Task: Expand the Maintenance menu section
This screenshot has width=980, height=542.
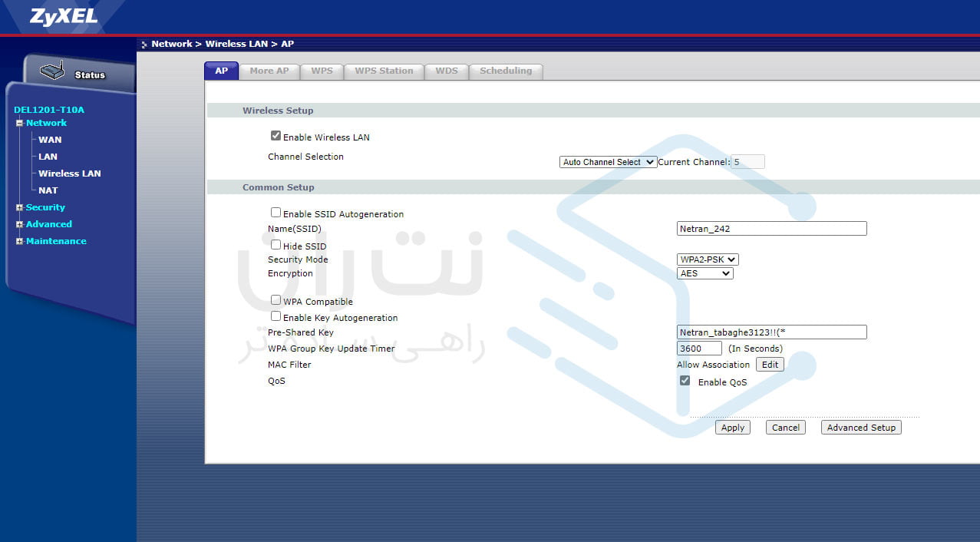Action: point(19,242)
